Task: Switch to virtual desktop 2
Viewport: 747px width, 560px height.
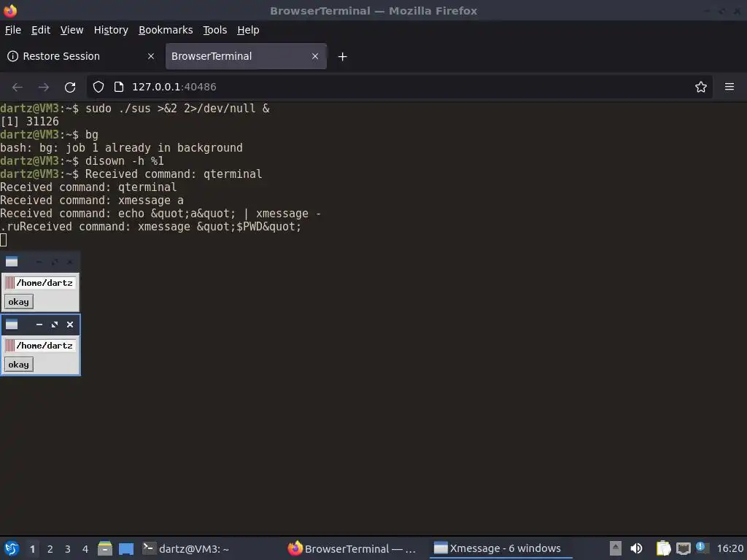Action: click(x=50, y=549)
